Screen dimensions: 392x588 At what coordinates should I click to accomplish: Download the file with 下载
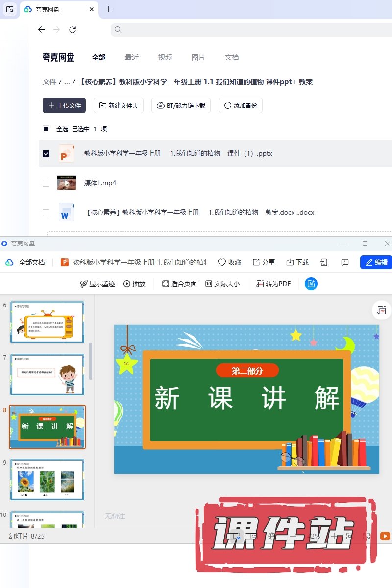tap(297, 262)
